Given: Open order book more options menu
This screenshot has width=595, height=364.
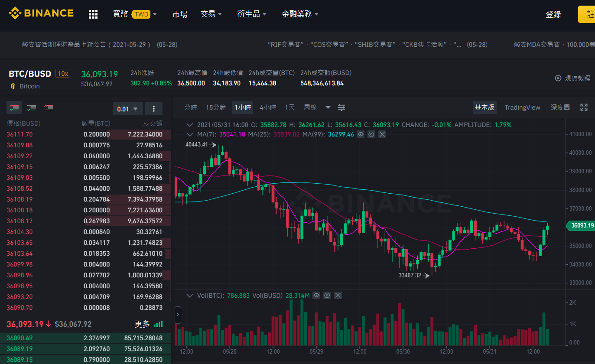Looking at the screenshot, I should pos(154,109).
